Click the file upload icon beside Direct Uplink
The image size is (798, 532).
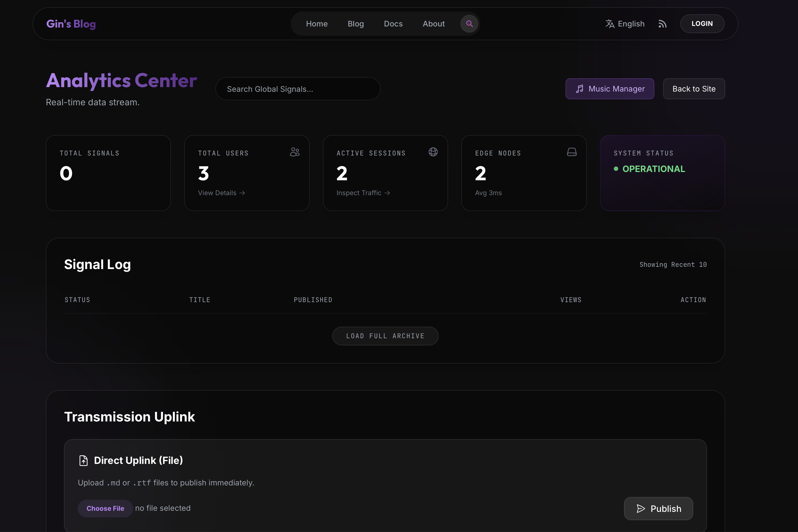(84, 460)
